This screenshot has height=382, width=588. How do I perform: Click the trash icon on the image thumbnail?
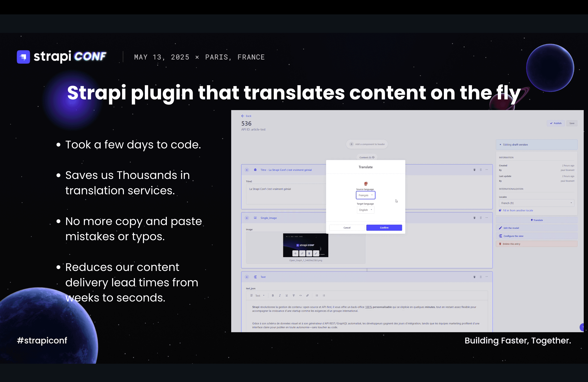[309, 253]
